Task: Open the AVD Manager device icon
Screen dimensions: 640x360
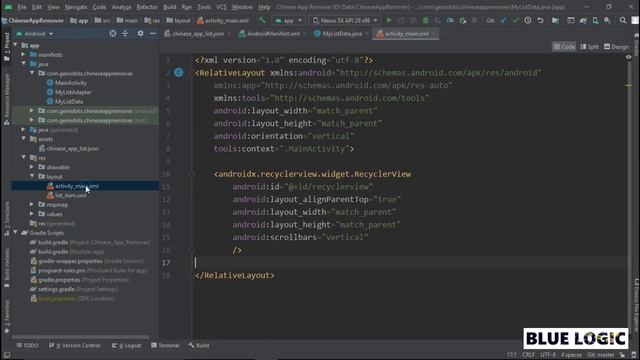Action: (596, 20)
